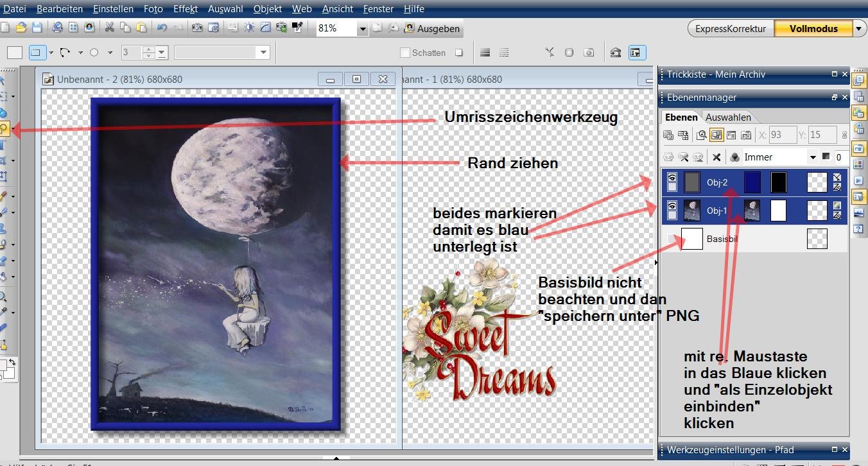868x466 pixels.
Task: Toggle the lock box under the Obj-1 eye
Action: (672, 216)
